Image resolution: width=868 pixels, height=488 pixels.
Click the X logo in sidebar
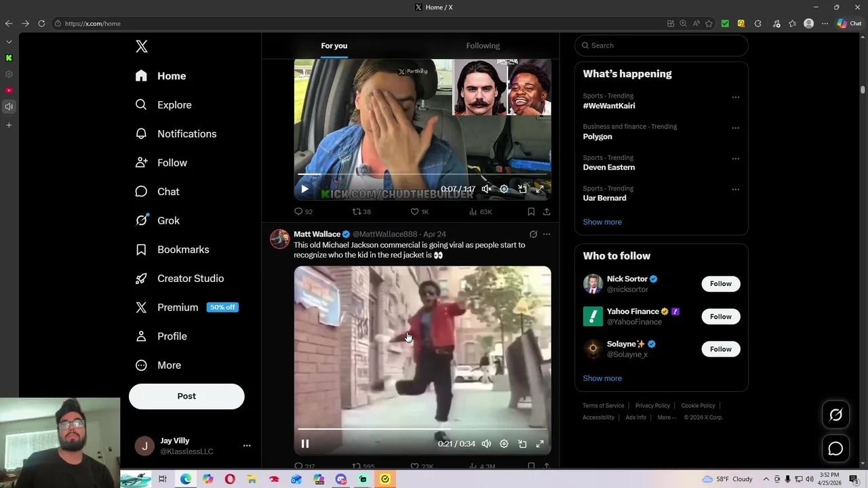[x=141, y=46]
